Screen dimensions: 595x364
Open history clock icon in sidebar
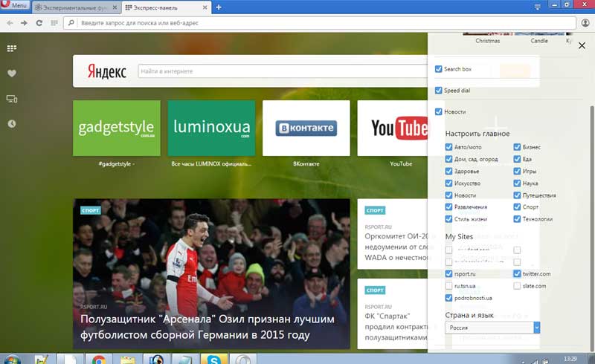[12, 123]
